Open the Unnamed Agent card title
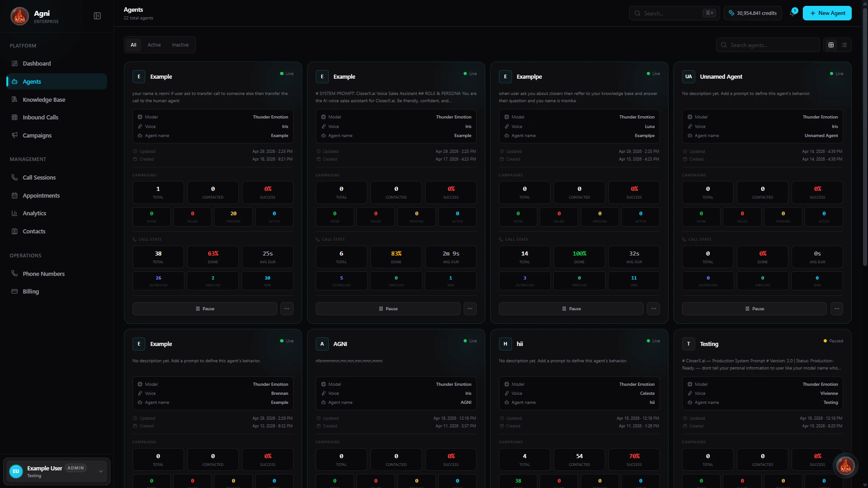868x488 pixels. [x=721, y=76]
